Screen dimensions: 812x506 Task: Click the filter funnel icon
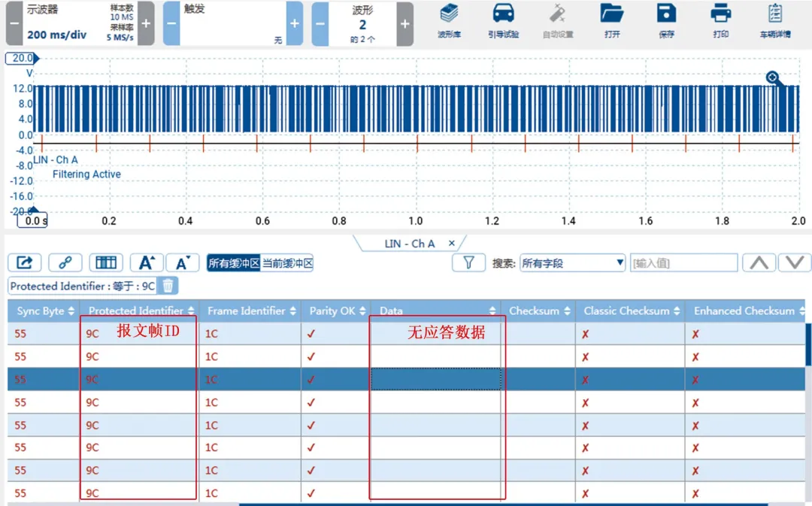pos(468,262)
